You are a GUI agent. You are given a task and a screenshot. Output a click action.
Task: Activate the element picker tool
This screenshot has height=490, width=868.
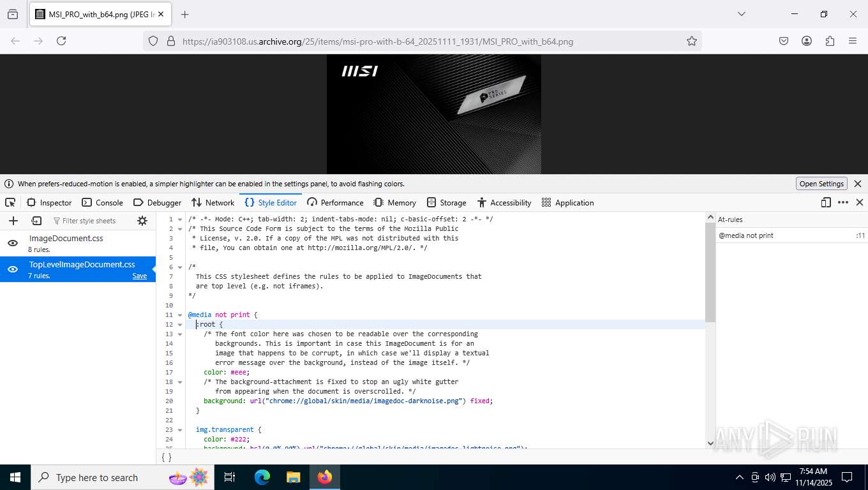[x=10, y=202]
